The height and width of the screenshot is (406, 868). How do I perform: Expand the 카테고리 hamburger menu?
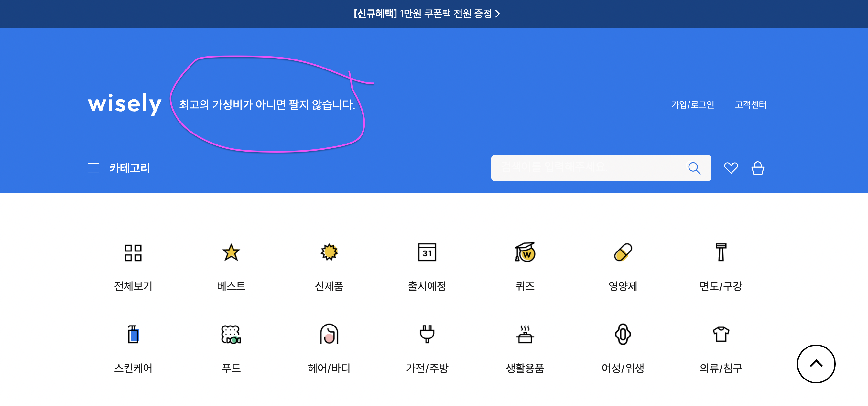(94, 168)
